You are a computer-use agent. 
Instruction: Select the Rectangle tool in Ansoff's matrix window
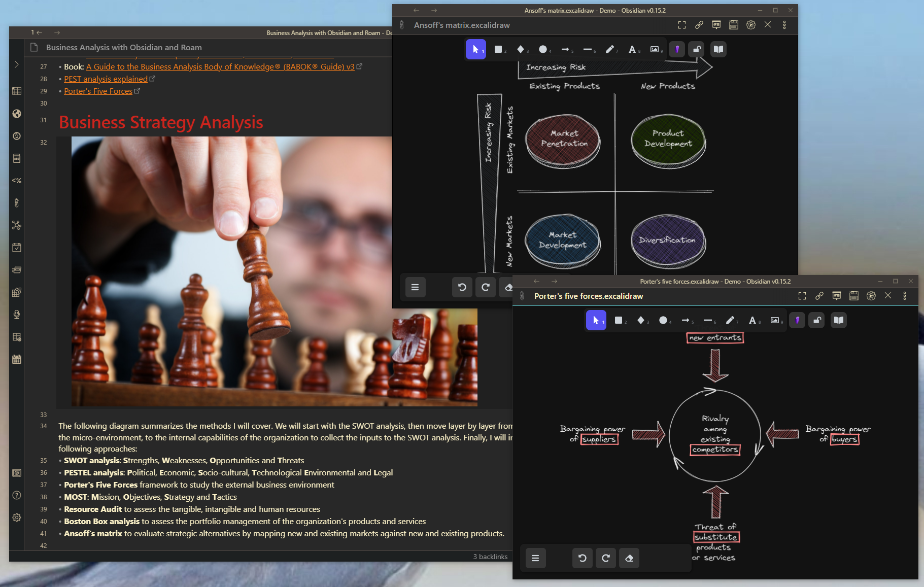(499, 49)
